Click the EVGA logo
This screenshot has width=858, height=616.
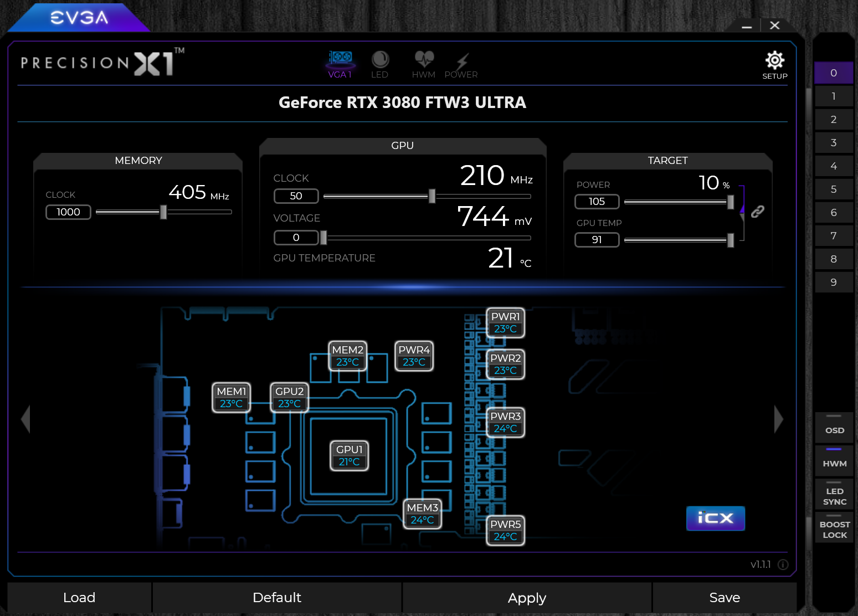click(x=79, y=18)
